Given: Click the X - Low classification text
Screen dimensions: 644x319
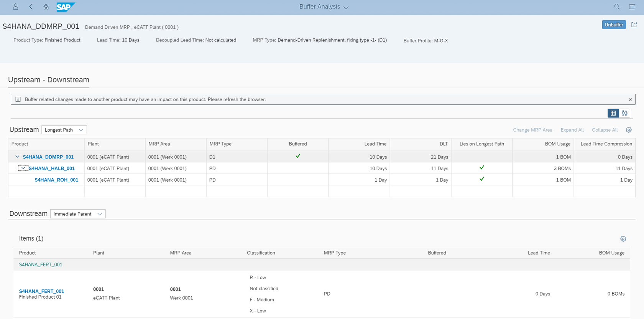Looking at the screenshot, I should click(258, 311).
